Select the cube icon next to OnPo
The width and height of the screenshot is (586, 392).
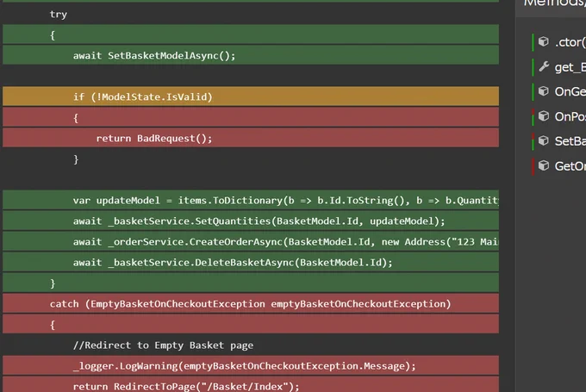click(544, 116)
